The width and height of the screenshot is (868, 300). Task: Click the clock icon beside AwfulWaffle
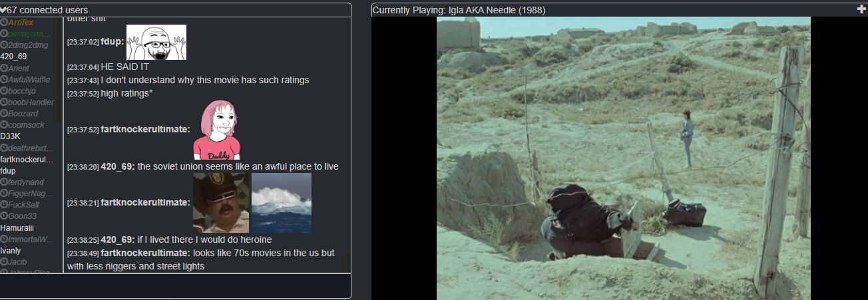[x=4, y=79]
